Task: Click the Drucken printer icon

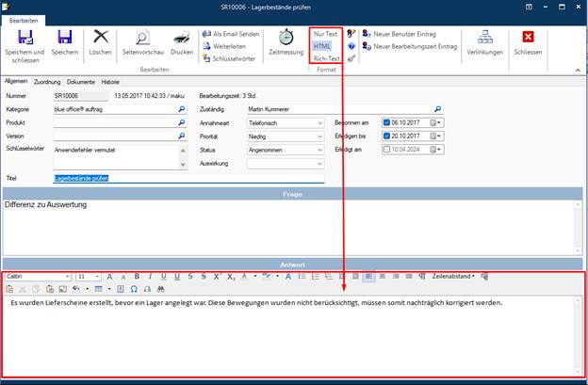Action: tap(182, 38)
